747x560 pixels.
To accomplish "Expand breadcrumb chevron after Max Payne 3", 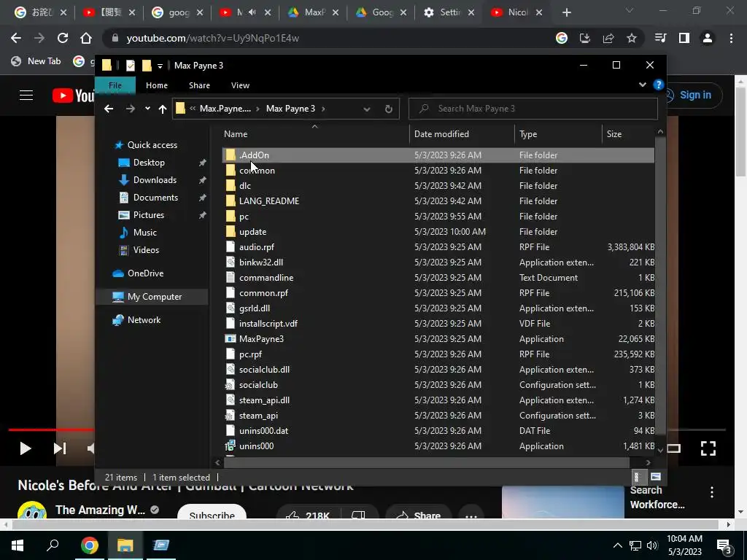I will tap(323, 109).
